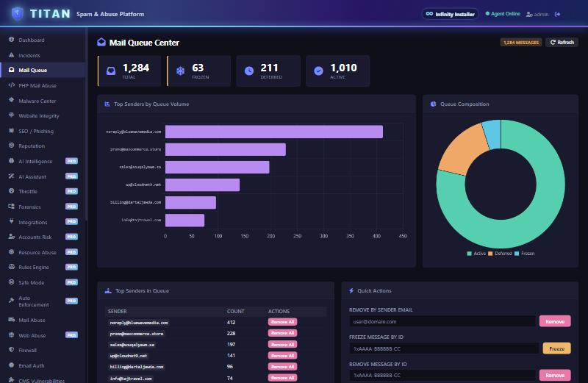Focus the Remove Message By ID input
The width and height of the screenshot is (588, 383).
[442, 375]
